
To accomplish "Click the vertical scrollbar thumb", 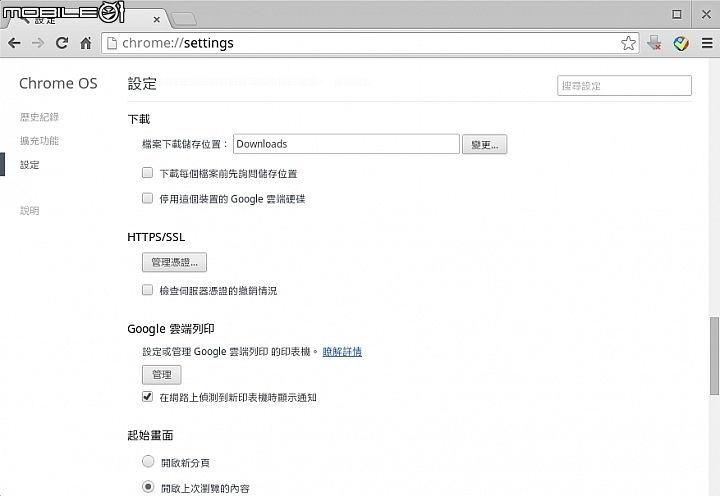I will pos(714,355).
